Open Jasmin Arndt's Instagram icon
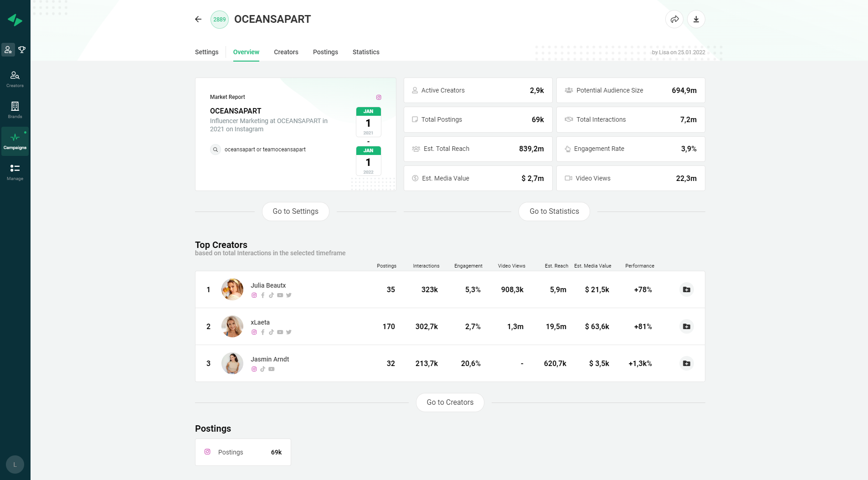The image size is (868, 480). tap(254, 369)
